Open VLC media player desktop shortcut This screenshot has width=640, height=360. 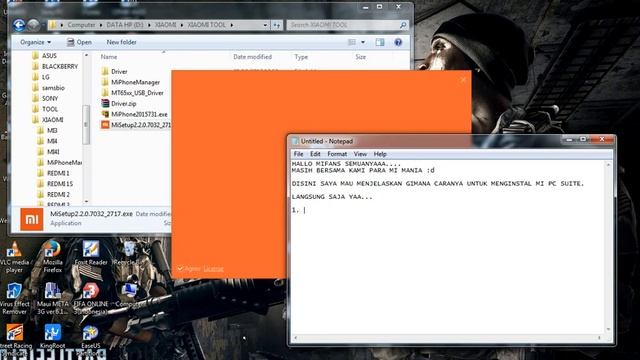(14, 256)
